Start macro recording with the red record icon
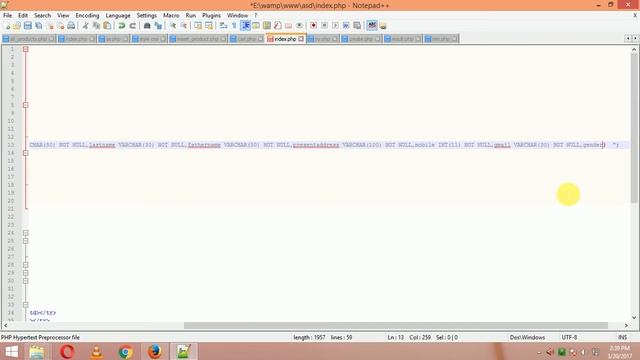This screenshot has height=360, width=640. (x=313, y=26)
